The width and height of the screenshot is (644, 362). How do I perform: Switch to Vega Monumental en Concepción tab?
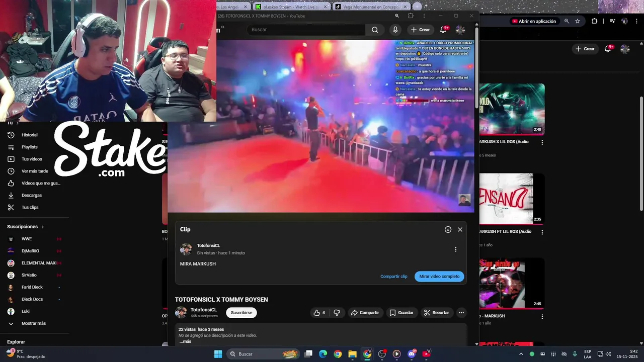[370, 7]
